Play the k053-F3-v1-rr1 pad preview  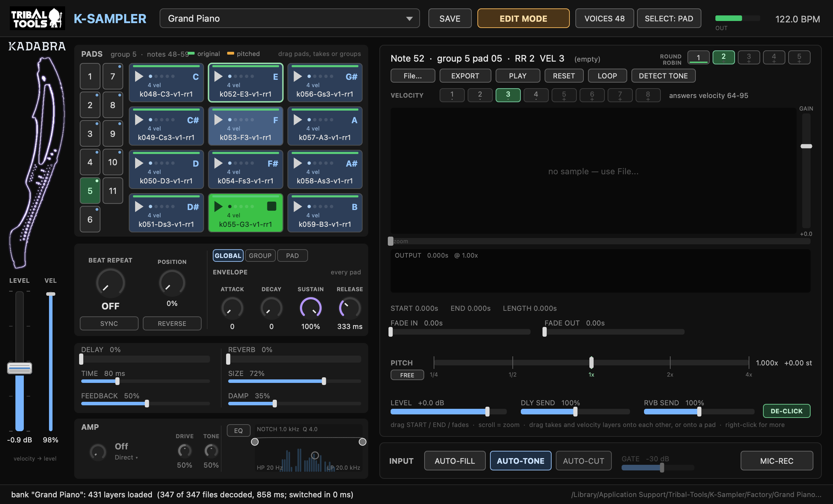(218, 120)
